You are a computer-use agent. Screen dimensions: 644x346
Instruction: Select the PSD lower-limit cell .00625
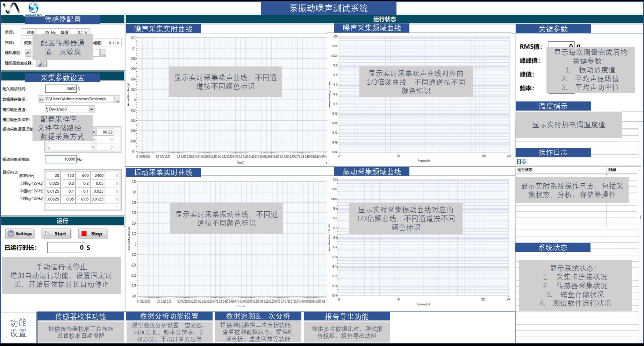[x=53, y=199]
